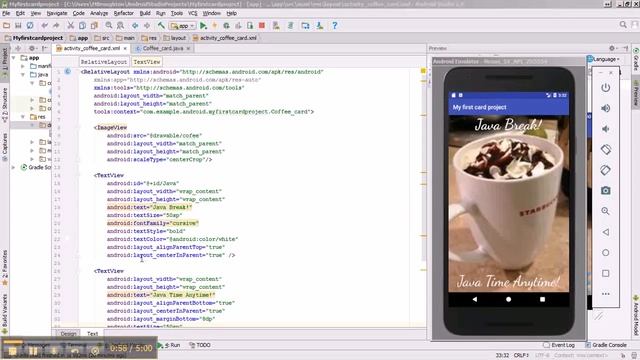Click the Make Project hammer icon

161,25
